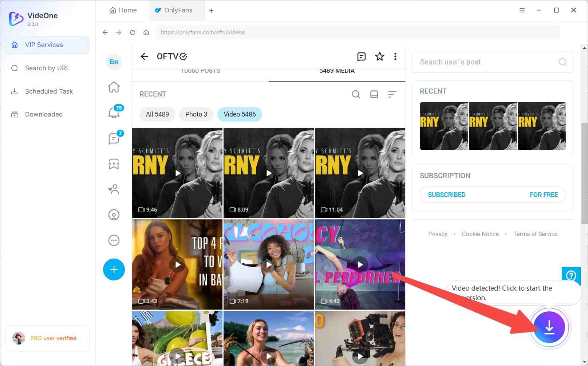The width and height of the screenshot is (588, 366).
Task: Click the purple download button
Action: (x=549, y=327)
